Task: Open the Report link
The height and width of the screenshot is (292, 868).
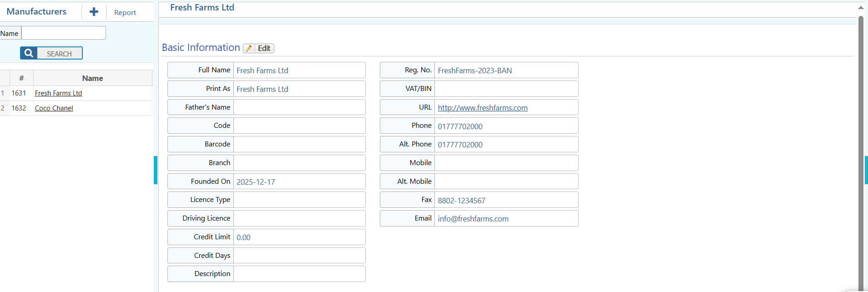Action: click(125, 13)
